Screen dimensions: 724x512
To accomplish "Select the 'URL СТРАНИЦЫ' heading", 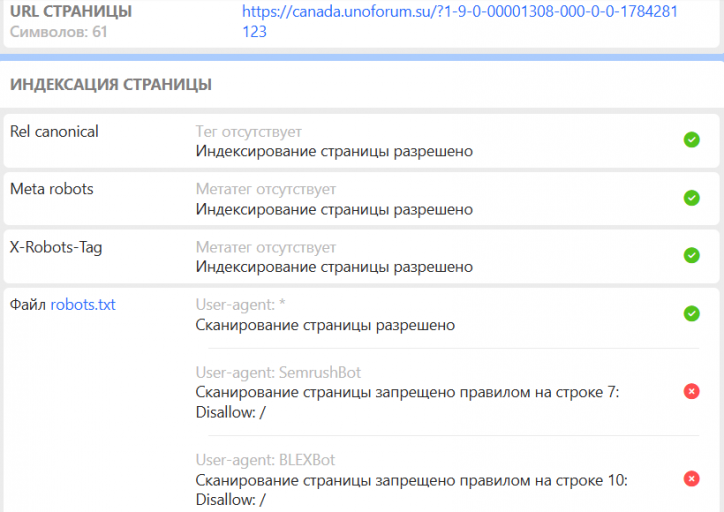I will click(x=71, y=12).
